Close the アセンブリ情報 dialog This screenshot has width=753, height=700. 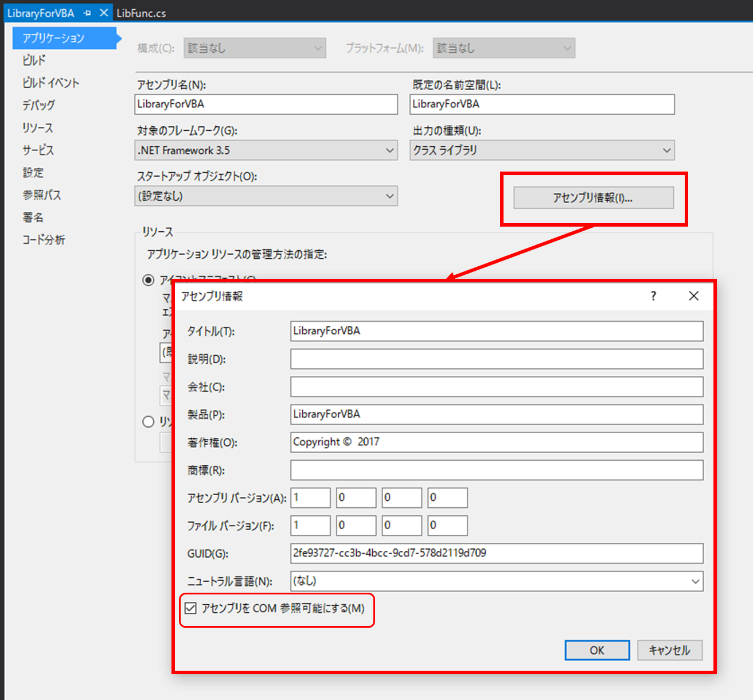click(693, 296)
